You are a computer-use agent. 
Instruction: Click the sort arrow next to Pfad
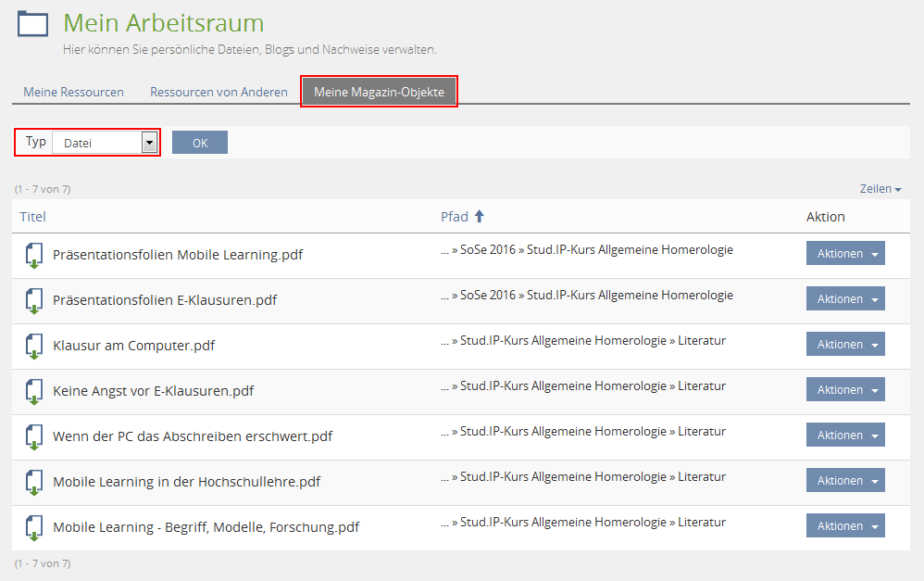pos(479,217)
